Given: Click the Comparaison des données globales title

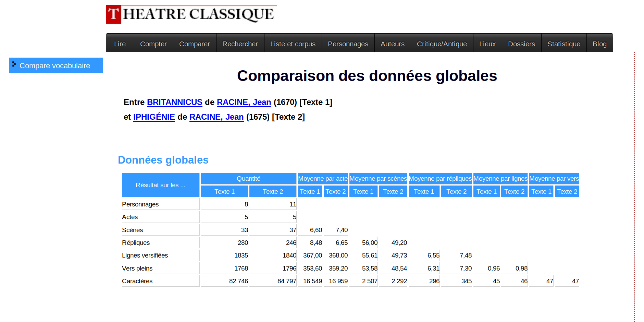Looking at the screenshot, I should coord(367,76).
